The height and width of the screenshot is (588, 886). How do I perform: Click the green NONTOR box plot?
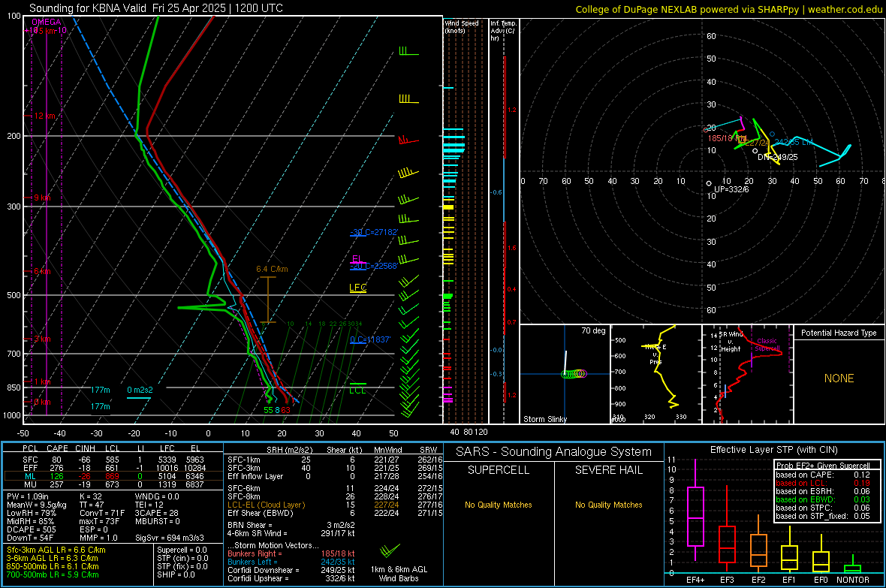click(852, 565)
